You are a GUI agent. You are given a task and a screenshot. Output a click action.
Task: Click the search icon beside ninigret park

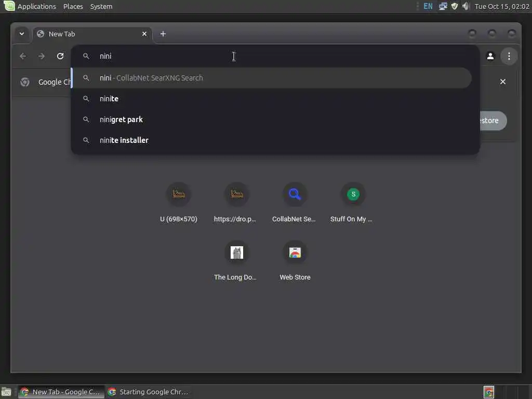[86, 119]
